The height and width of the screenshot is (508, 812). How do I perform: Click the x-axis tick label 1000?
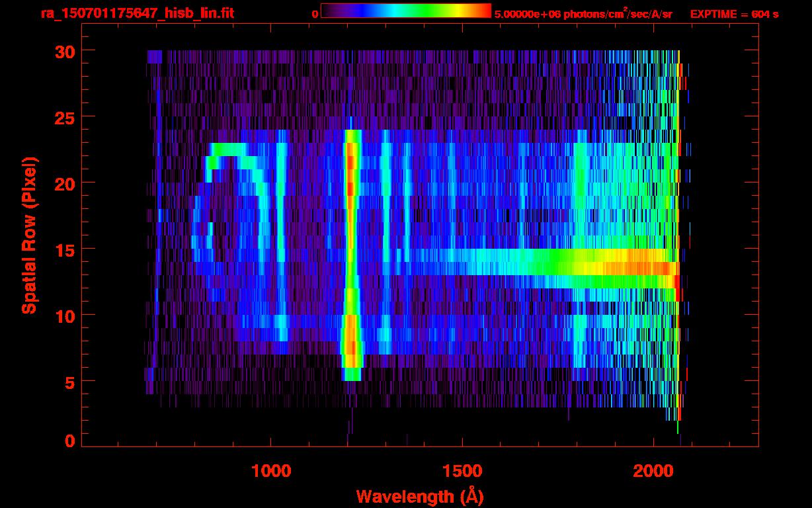click(271, 471)
